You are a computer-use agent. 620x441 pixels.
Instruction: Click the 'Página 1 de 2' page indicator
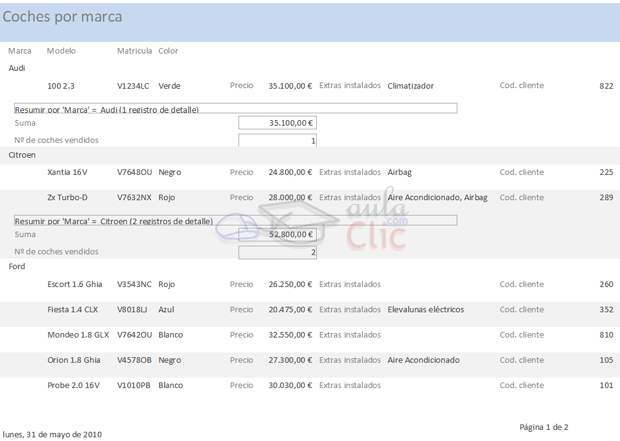pyautogui.click(x=543, y=427)
